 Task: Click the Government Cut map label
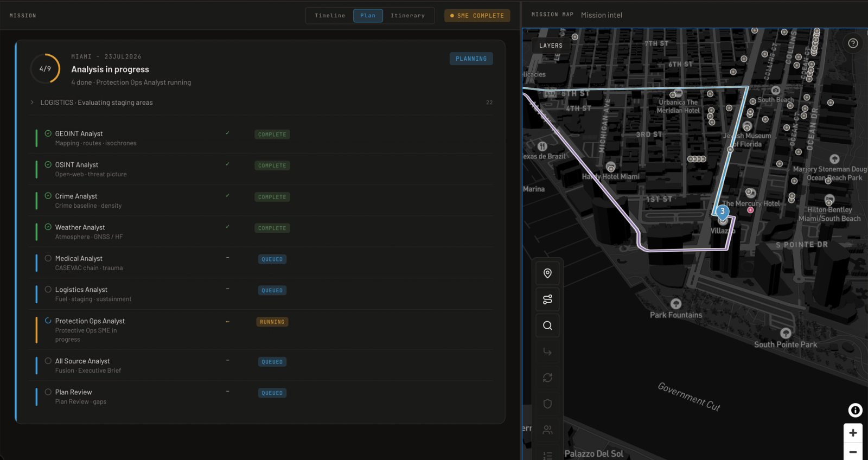[x=689, y=397]
